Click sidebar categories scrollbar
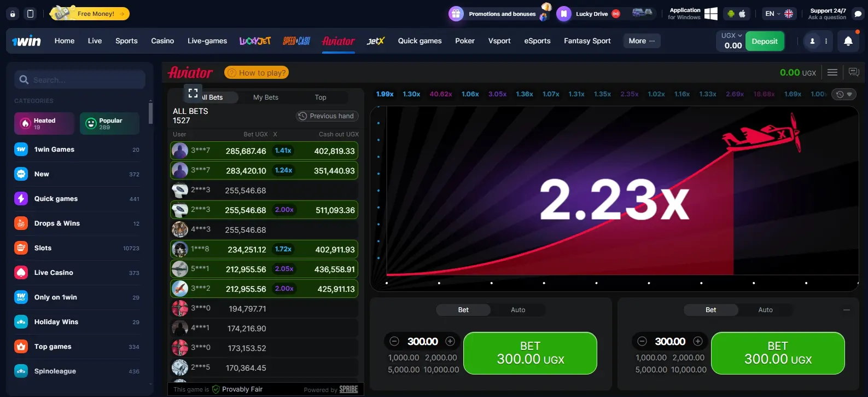This screenshot has width=868, height=397. pos(150,113)
